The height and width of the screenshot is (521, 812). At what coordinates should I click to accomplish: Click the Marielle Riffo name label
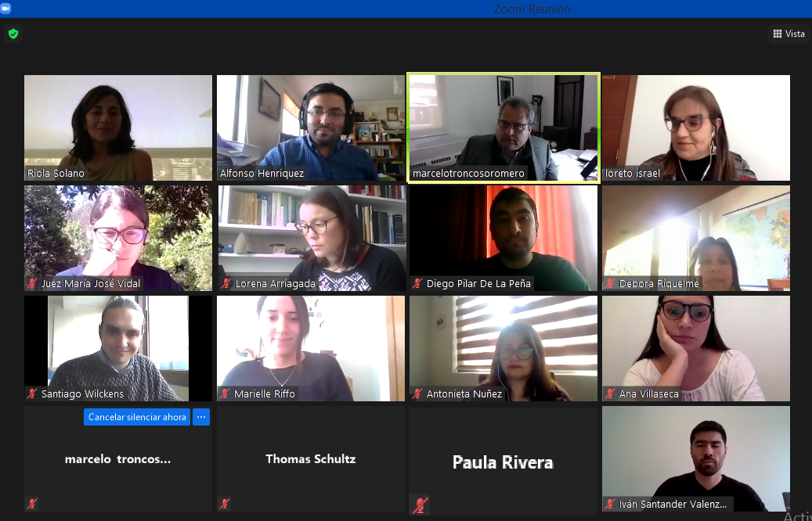tap(264, 393)
